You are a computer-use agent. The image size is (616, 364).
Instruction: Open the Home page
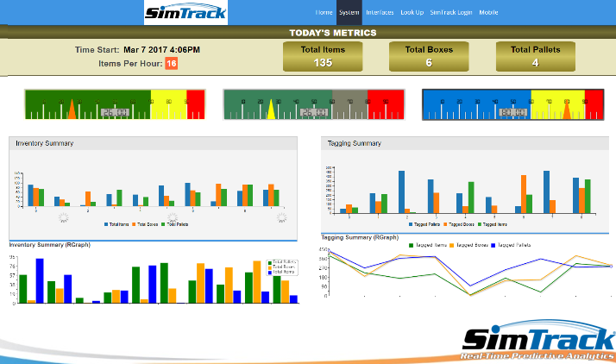[324, 13]
